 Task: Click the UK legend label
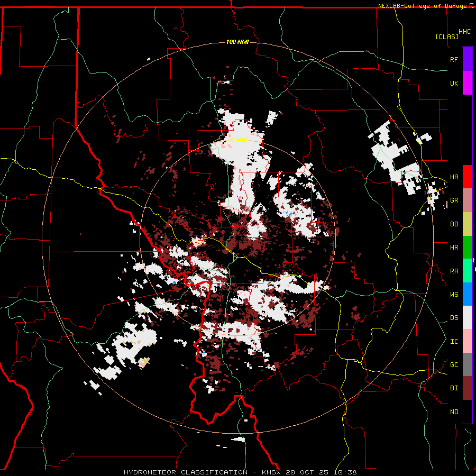454,83
